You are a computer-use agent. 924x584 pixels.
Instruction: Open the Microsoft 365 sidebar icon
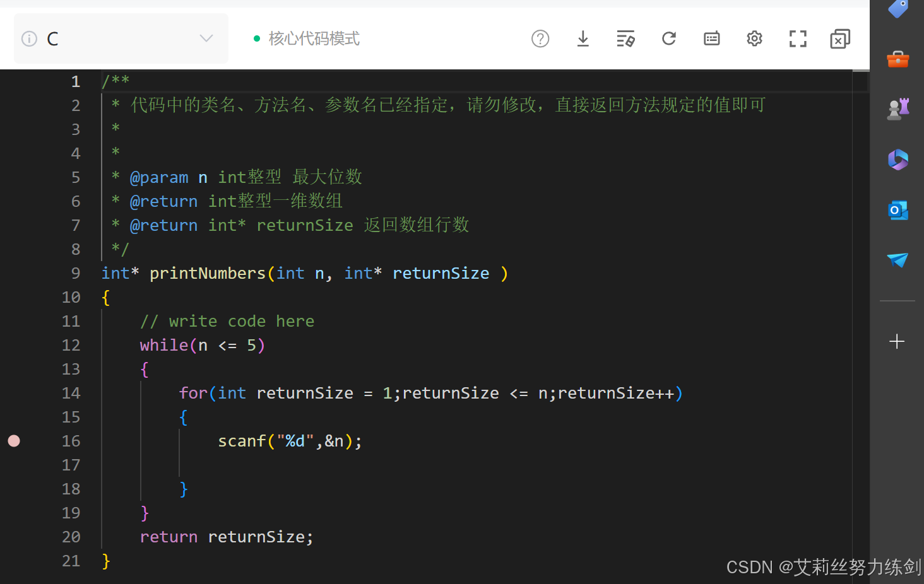pos(897,160)
